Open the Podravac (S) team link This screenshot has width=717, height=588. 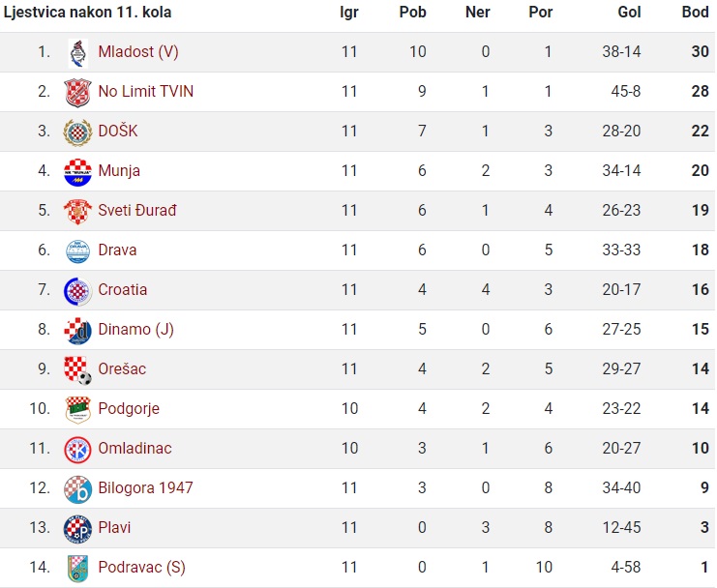point(141,568)
